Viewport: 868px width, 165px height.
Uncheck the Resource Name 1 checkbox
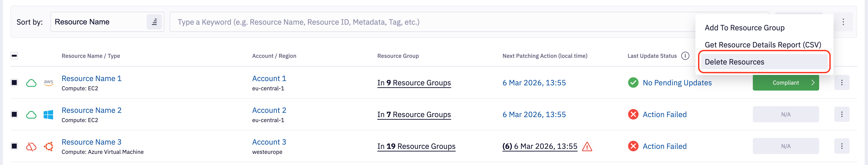point(14,83)
